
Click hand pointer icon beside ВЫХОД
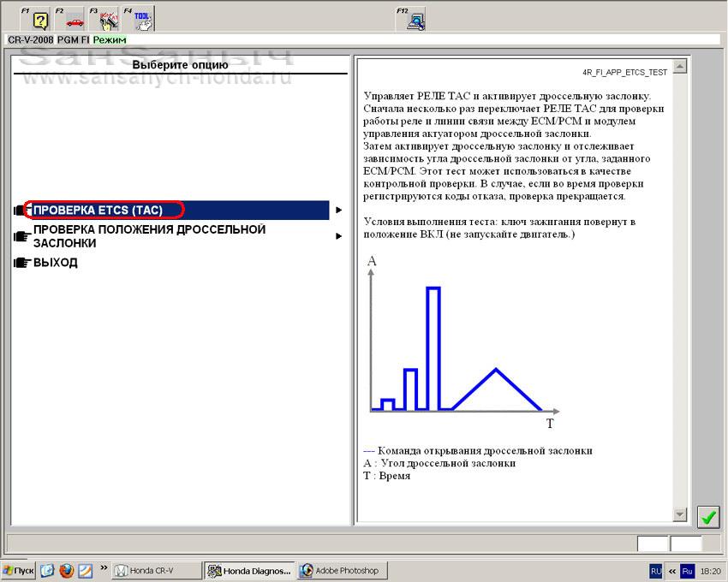[21, 263]
